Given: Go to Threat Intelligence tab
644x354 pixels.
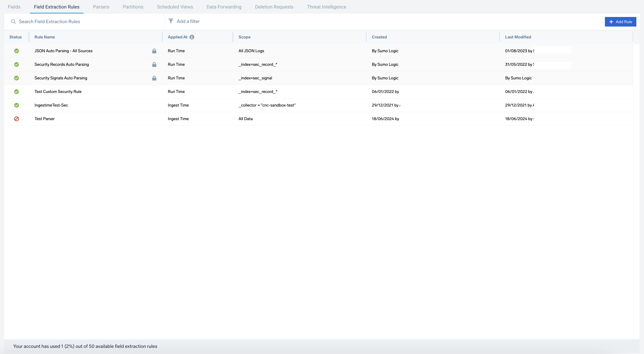Looking at the screenshot, I should (x=326, y=7).
